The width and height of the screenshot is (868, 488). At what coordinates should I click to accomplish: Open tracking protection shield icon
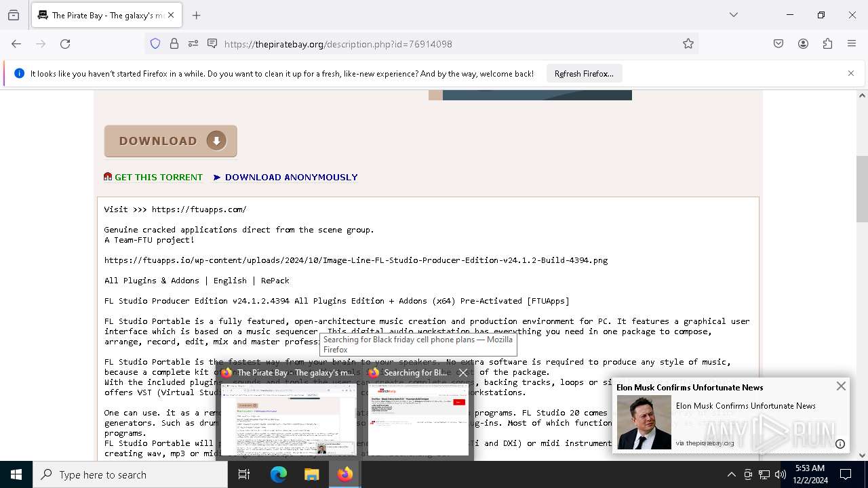point(155,44)
